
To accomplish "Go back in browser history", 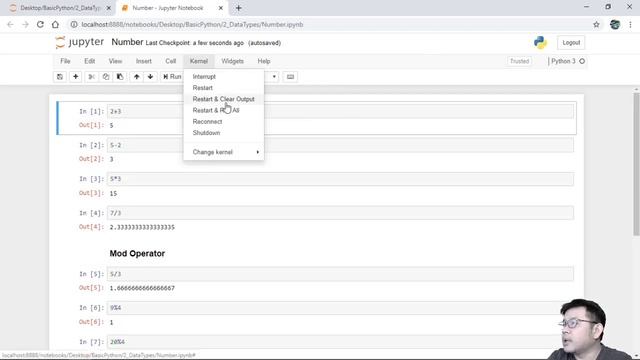I will (10, 24).
